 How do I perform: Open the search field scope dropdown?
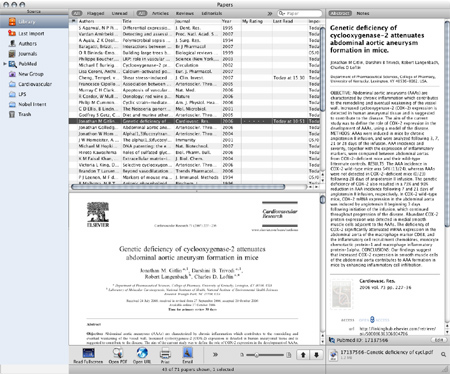coord(282,13)
